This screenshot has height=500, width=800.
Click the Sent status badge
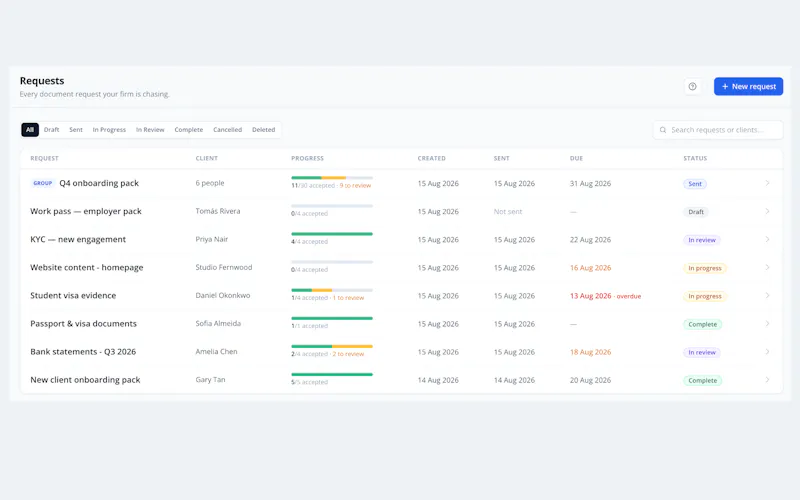coord(695,184)
